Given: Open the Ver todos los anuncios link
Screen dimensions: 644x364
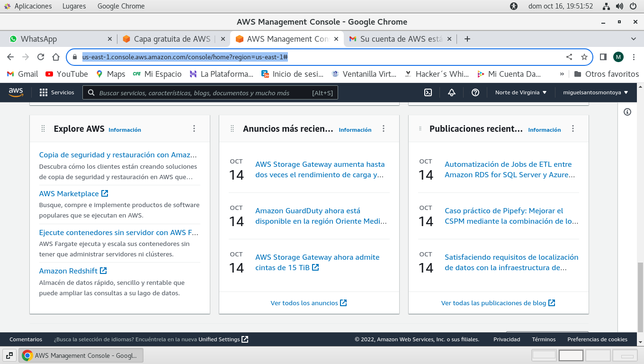Looking at the screenshot, I should pyautogui.click(x=308, y=303).
